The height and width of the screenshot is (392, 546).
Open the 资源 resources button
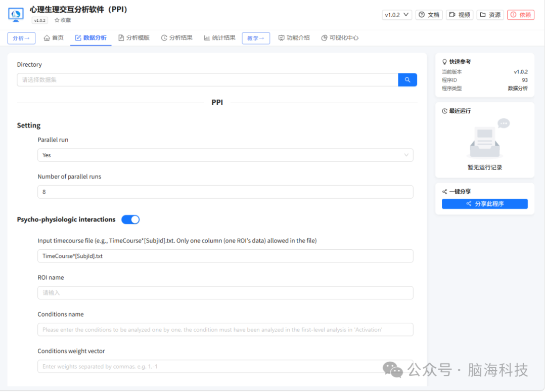pyautogui.click(x=490, y=15)
